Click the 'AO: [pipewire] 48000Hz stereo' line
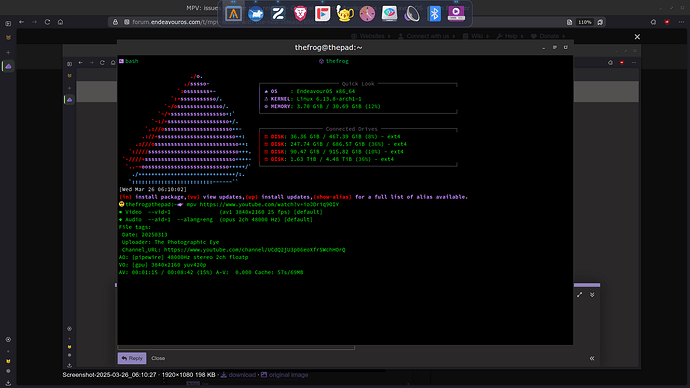This screenshot has height=388, width=690. tap(184, 257)
